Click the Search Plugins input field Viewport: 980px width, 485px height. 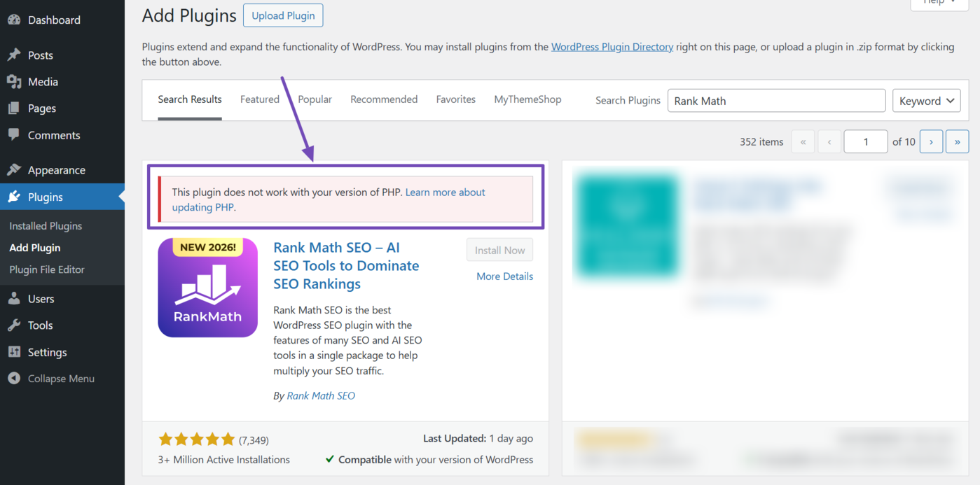tap(777, 101)
